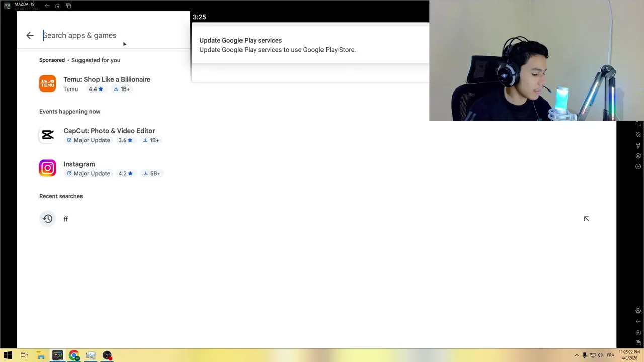
Task: Click the Sponsored label above Temu
Action: point(52,60)
